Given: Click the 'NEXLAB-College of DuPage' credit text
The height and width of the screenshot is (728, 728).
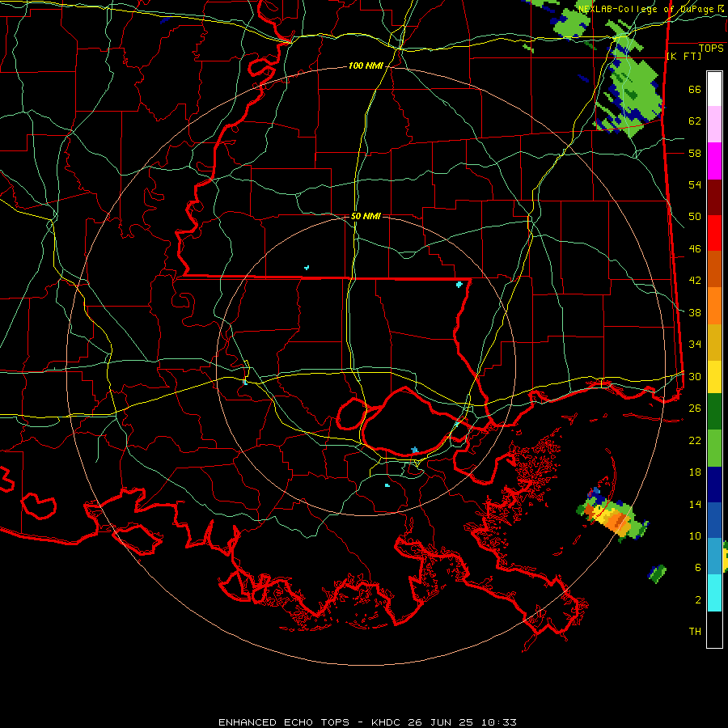Looking at the screenshot, I should (646, 9).
